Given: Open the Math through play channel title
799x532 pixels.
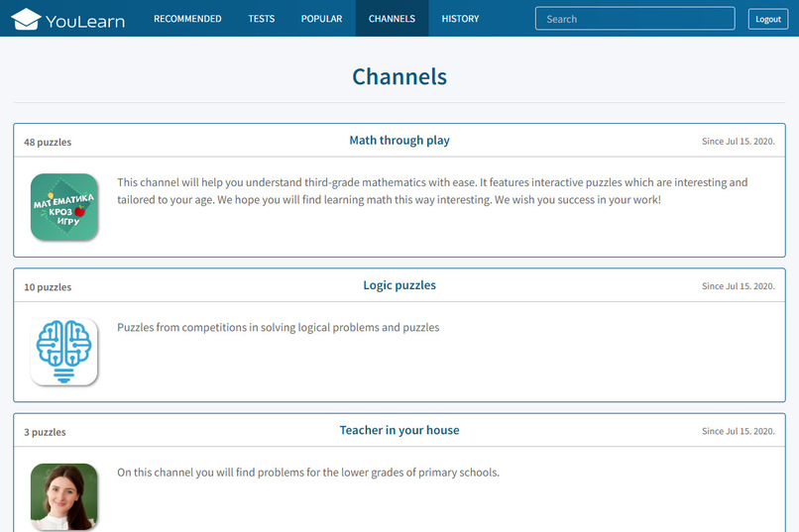Looking at the screenshot, I should tap(399, 141).
